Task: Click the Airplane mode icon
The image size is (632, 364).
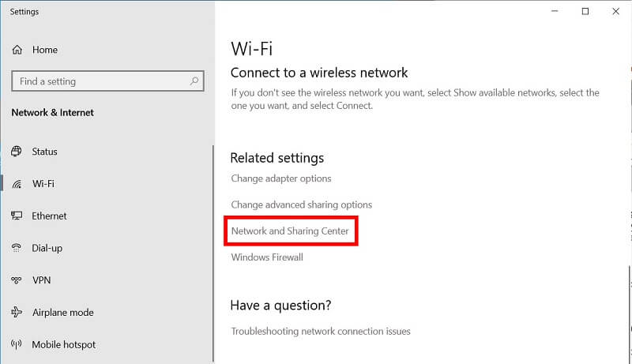Action: point(17,312)
